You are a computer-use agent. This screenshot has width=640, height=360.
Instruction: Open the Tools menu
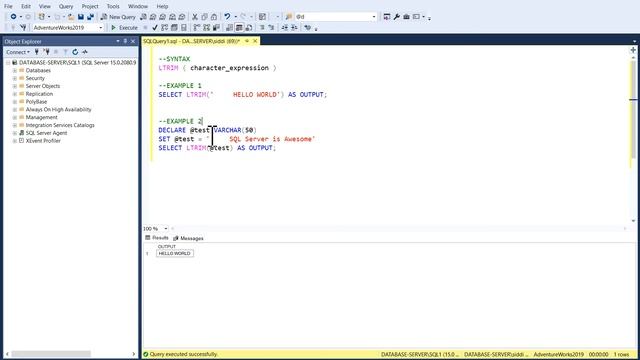[113, 7]
